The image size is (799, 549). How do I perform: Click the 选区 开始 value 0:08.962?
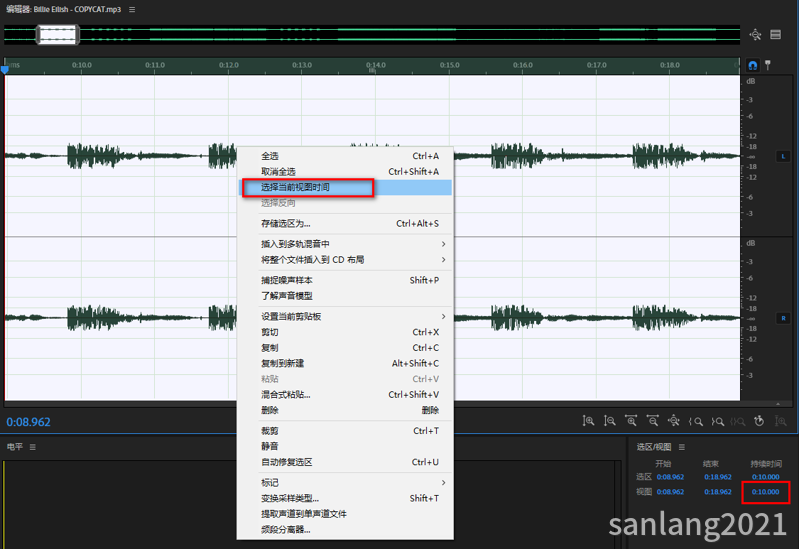tap(670, 477)
